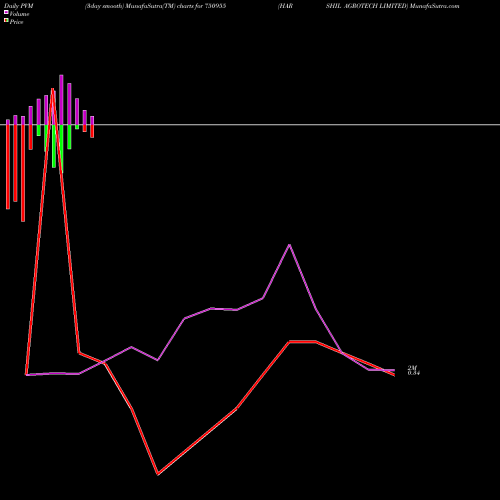Select the Volume legend label

pos(19,14)
